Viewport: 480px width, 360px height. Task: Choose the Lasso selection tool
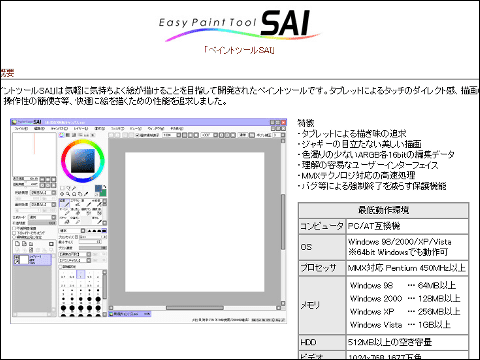(x=68, y=188)
